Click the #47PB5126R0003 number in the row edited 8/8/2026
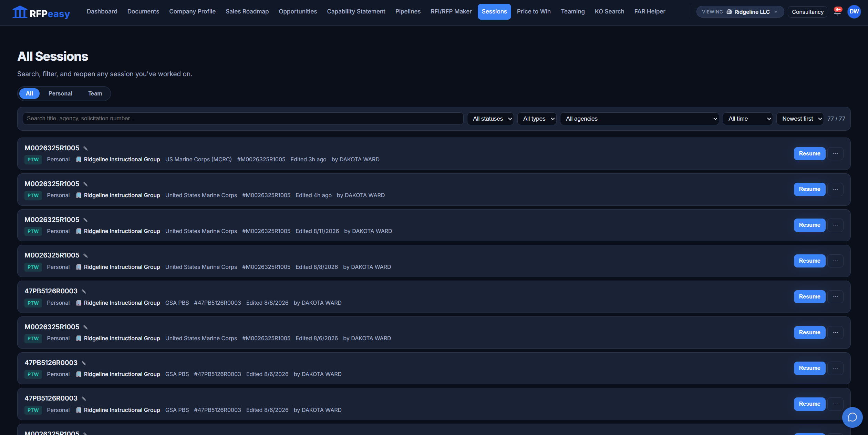This screenshot has width=868, height=435. click(x=217, y=303)
